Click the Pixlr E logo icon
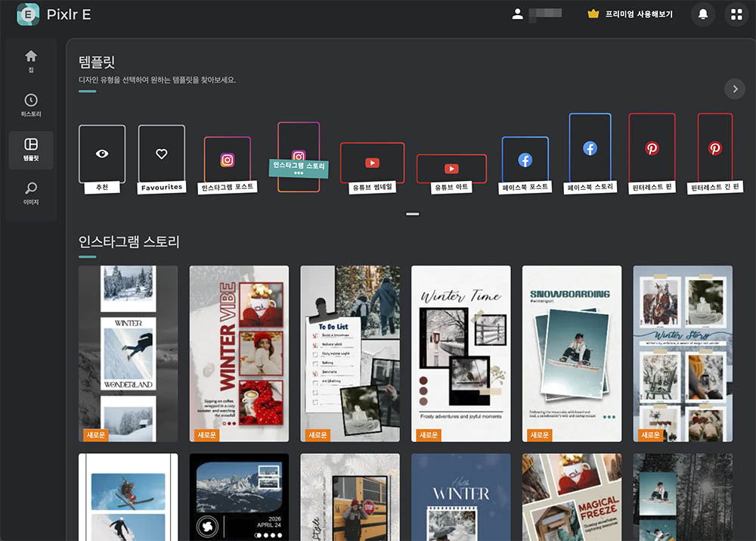 pyautogui.click(x=28, y=14)
